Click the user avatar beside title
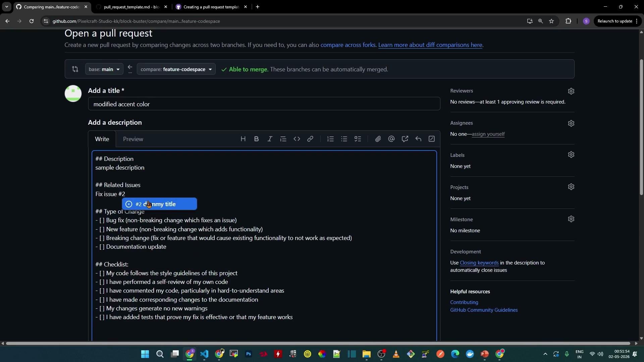This screenshot has height=362, width=644. (73, 94)
